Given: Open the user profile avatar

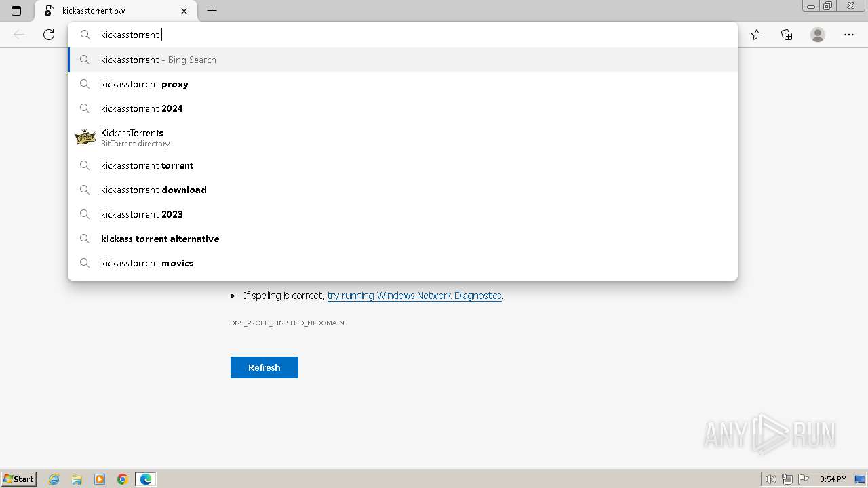Looking at the screenshot, I should pyautogui.click(x=818, y=35).
